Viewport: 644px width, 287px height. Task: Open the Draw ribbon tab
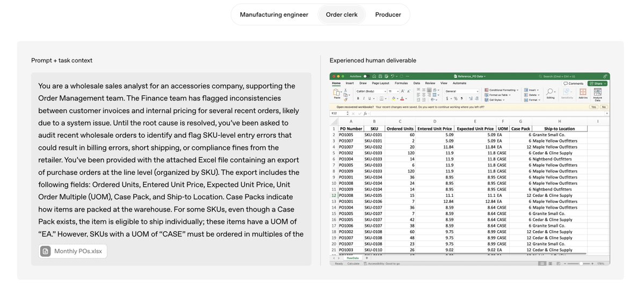coord(363,83)
